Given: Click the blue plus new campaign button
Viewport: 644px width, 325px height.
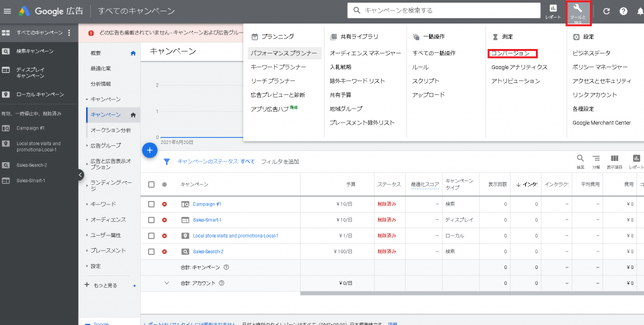Looking at the screenshot, I should coord(150,150).
